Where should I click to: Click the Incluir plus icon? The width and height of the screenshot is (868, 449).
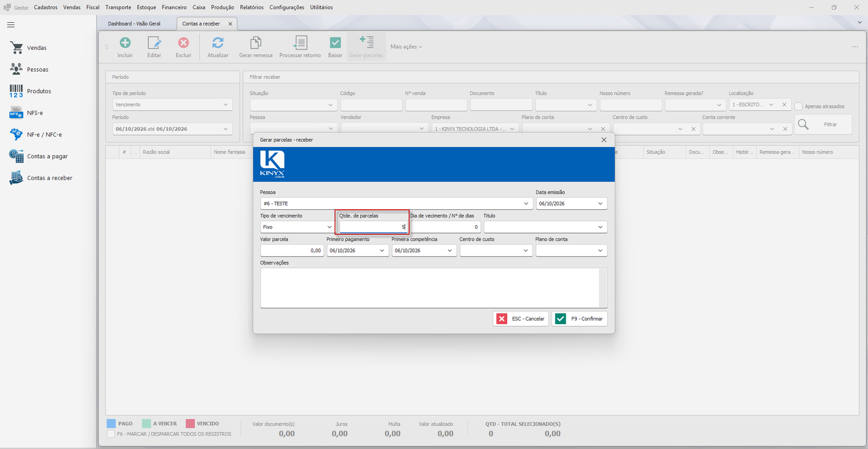(125, 43)
